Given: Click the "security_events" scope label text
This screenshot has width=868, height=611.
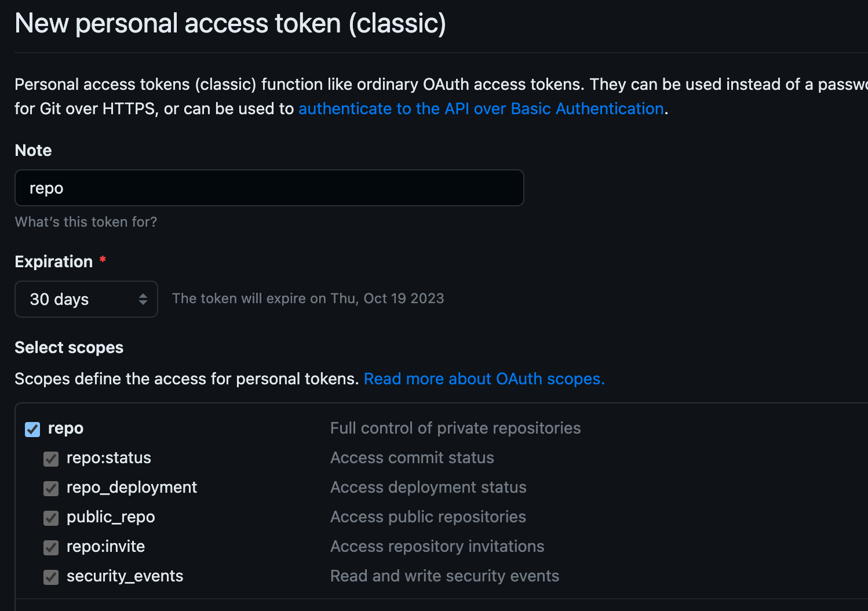Looking at the screenshot, I should point(125,576).
